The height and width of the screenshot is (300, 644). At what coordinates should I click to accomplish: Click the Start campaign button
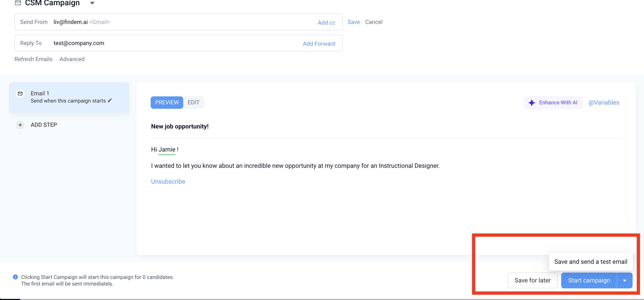click(x=589, y=280)
